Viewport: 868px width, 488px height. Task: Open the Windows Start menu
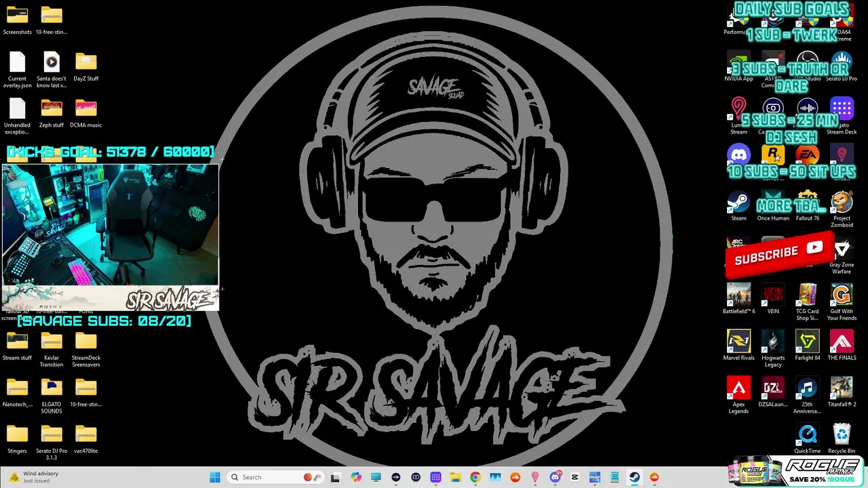(214, 477)
